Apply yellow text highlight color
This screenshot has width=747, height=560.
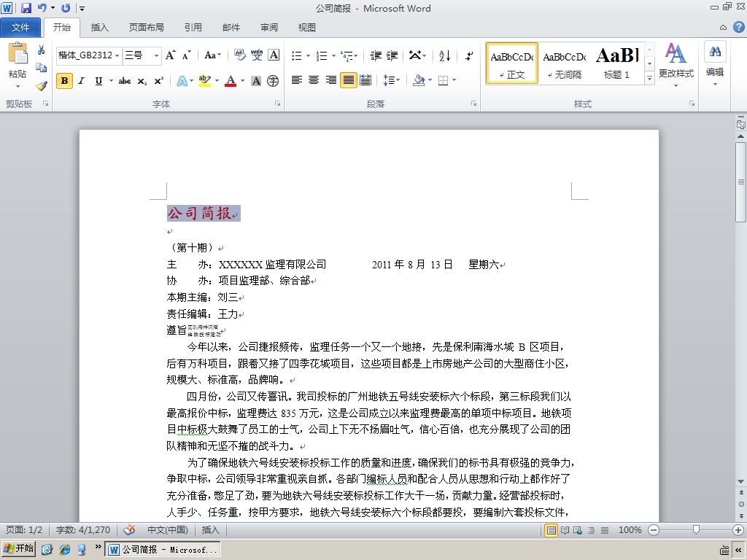tap(205, 81)
